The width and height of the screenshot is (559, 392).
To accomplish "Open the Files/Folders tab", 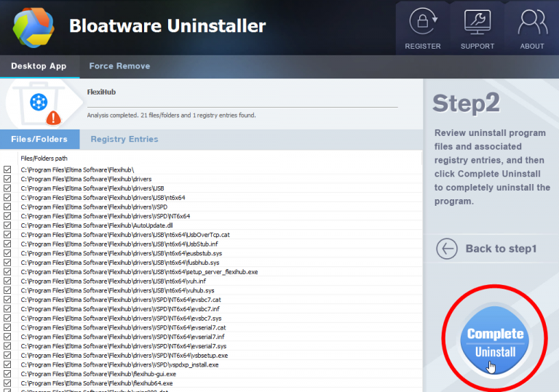I will tap(39, 139).
